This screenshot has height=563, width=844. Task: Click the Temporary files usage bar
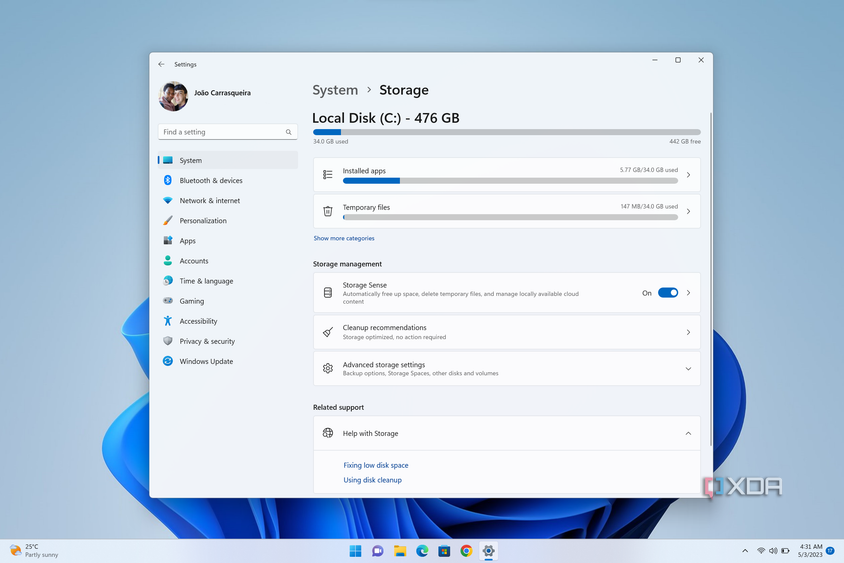pyautogui.click(x=510, y=217)
